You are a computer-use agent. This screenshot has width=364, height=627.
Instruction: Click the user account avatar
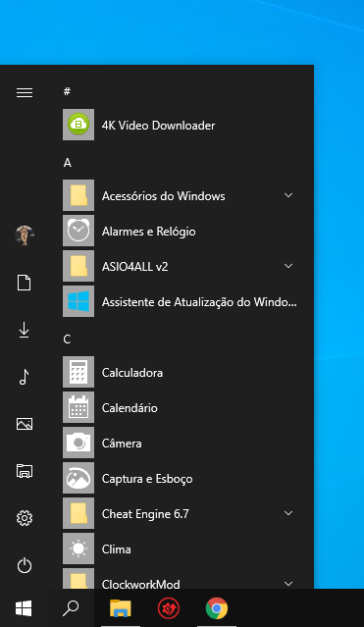tap(25, 235)
